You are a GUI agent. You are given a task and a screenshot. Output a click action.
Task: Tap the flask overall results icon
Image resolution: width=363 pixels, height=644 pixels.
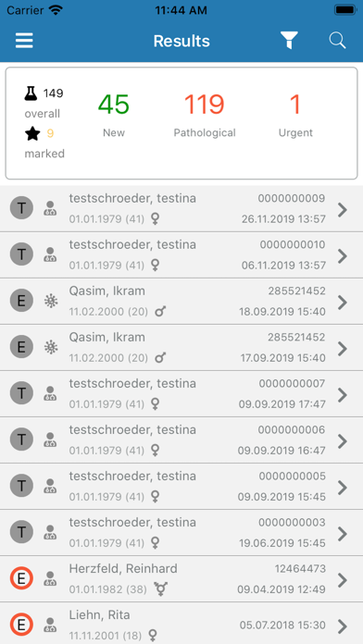click(31, 93)
